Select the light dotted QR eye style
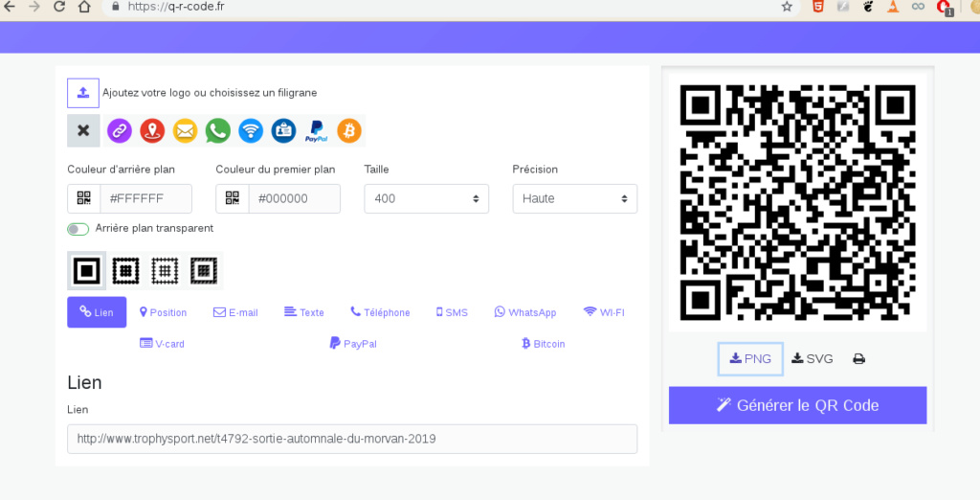The height and width of the screenshot is (500, 980). 165,271
